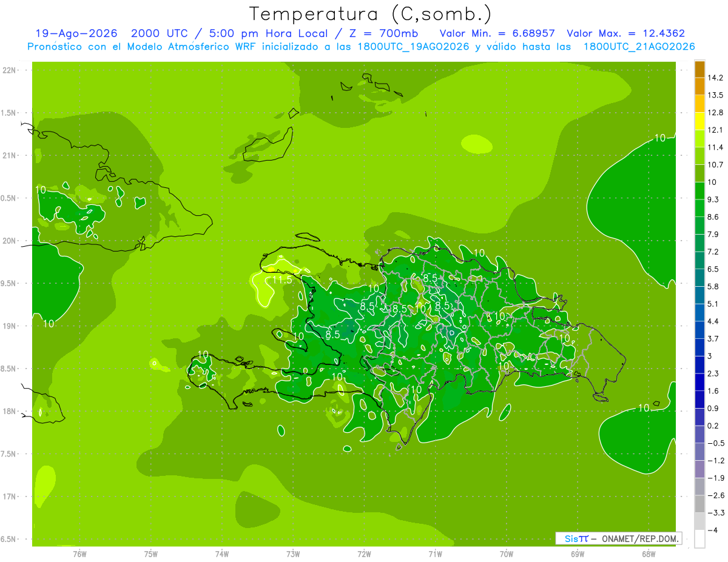Image resolution: width=728 pixels, height=562 pixels.
Task: Click "Valor Min. = 6.68957" text
Action: point(496,33)
